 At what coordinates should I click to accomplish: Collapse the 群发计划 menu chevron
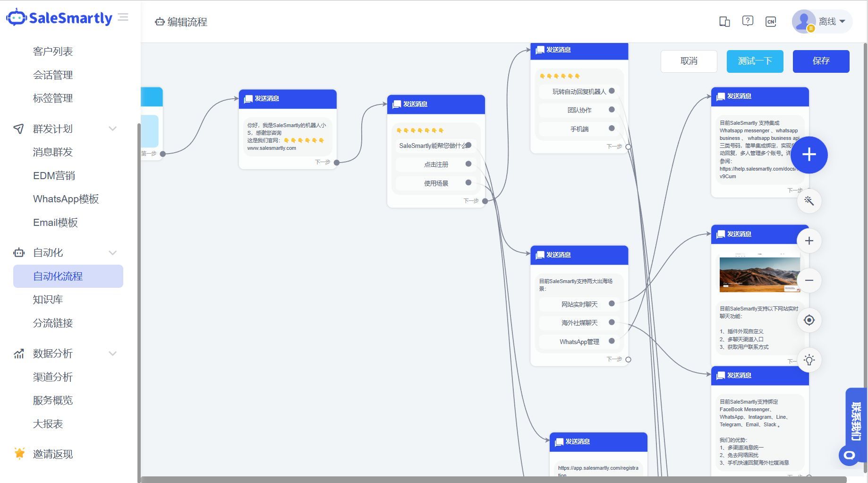click(x=112, y=129)
